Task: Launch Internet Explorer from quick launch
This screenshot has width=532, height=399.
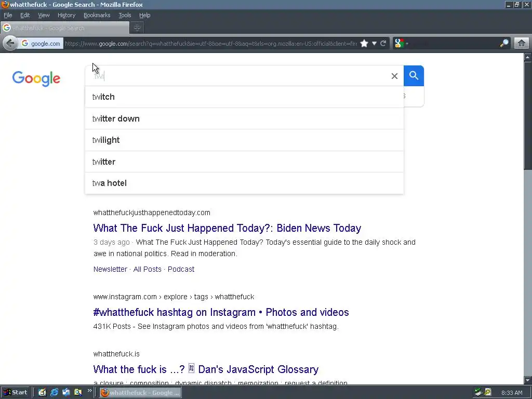Action: click(54, 393)
